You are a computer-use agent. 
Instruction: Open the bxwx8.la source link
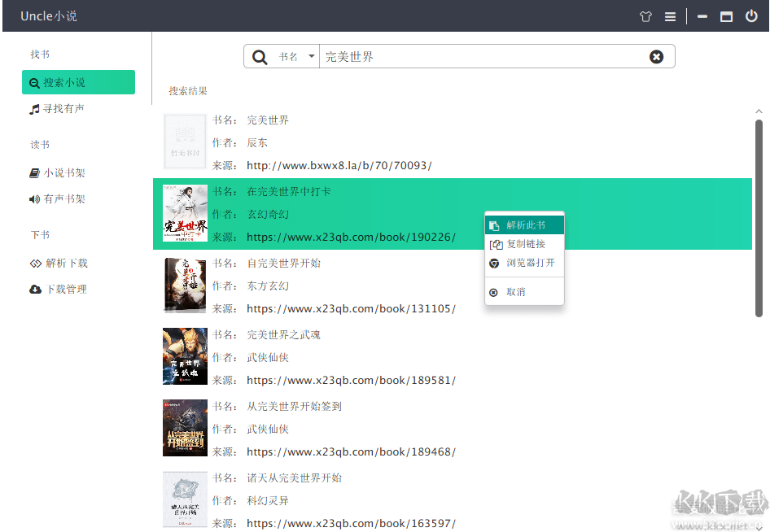tap(339, 166)
